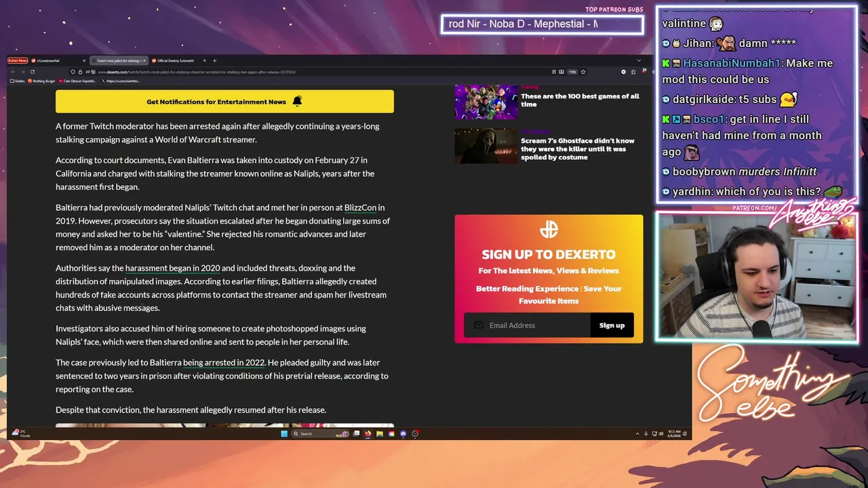Viewport: 868px width, 488px height.
Task: Click the Dexerto logo in signup box
Action: [549, 230]
